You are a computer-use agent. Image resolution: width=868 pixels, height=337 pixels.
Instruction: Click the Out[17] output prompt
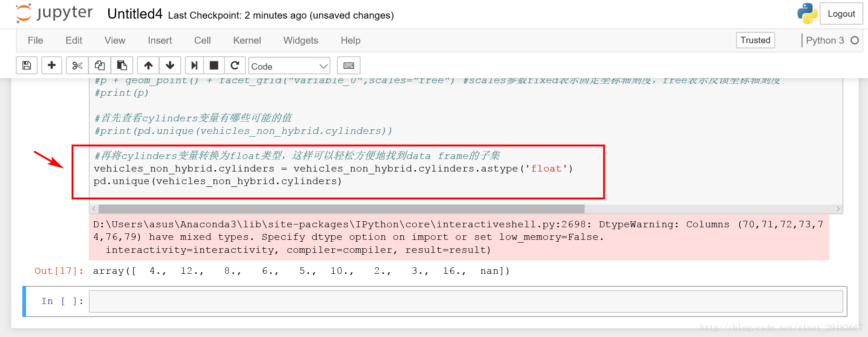pos(59,271)
